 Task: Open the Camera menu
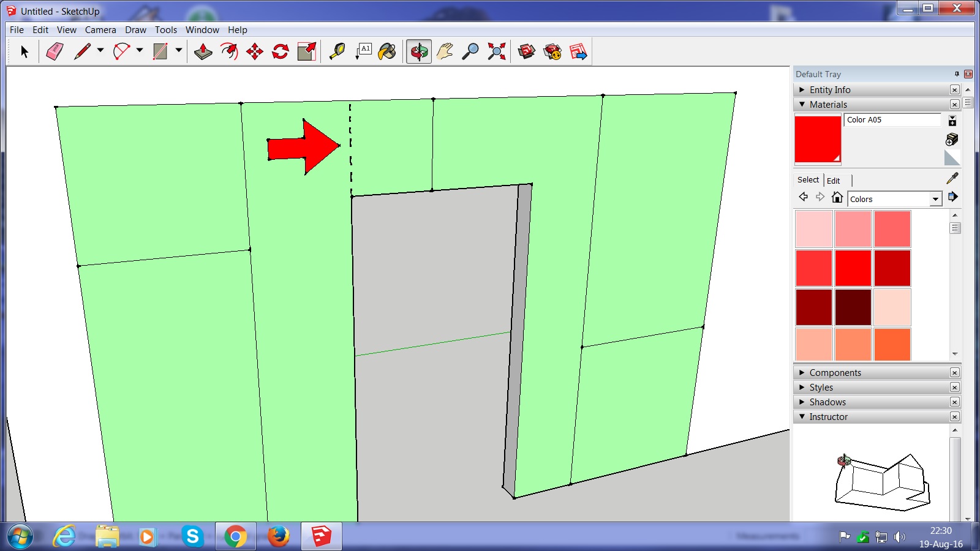(100, 30)
